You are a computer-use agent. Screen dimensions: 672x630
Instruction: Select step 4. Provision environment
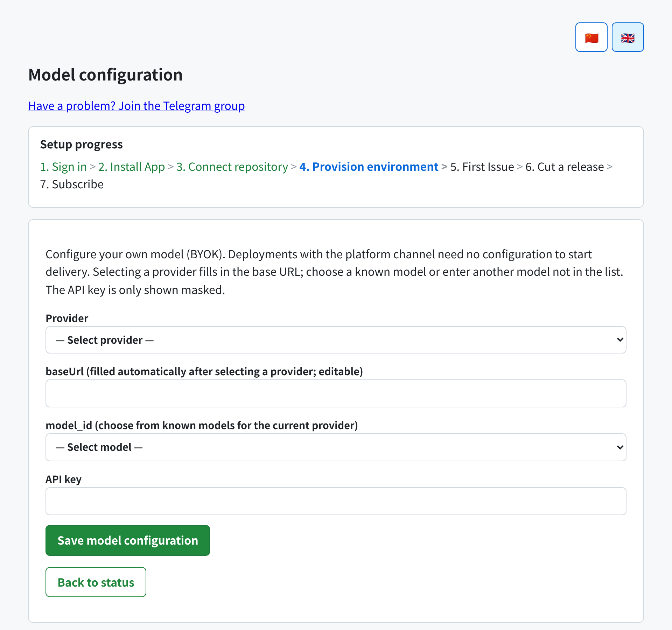point(369,167)
